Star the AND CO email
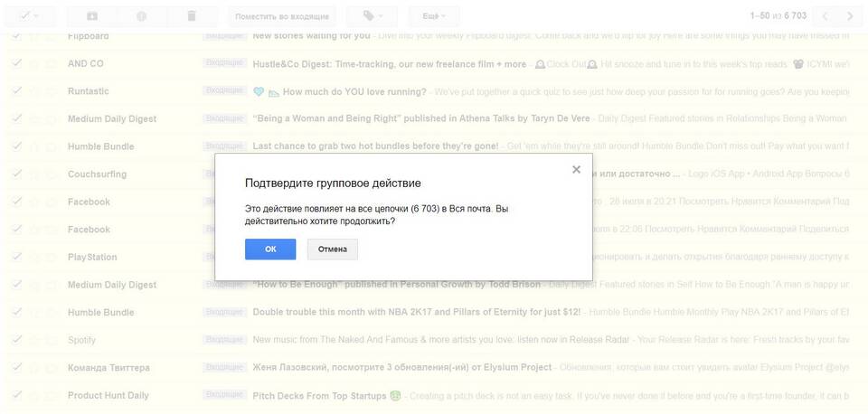 34,63
